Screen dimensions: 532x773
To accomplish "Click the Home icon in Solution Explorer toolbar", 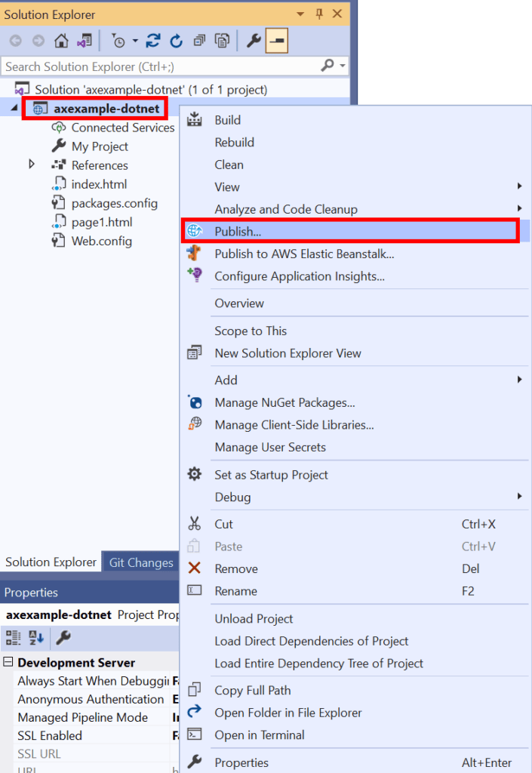I will 61,41.
